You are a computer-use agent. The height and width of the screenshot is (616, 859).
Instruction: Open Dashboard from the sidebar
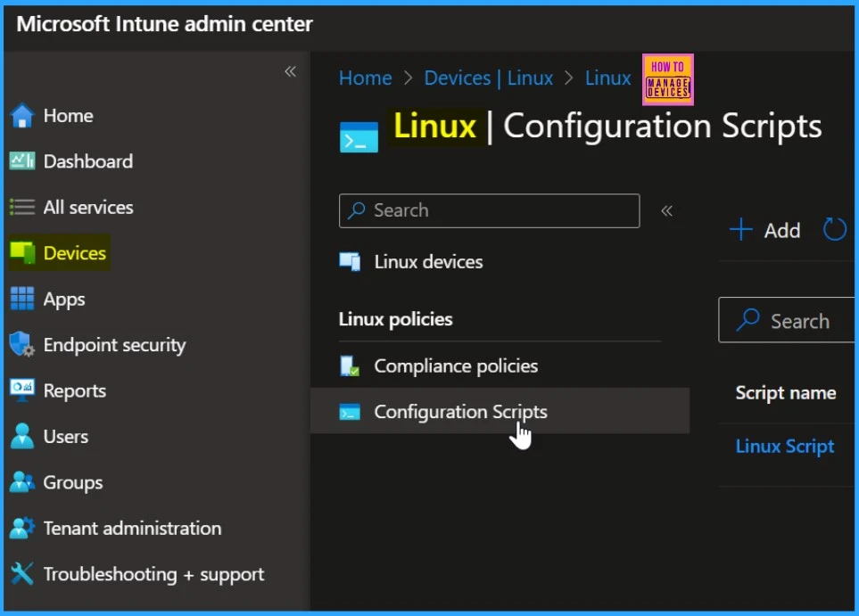click(x=88, y=161)
